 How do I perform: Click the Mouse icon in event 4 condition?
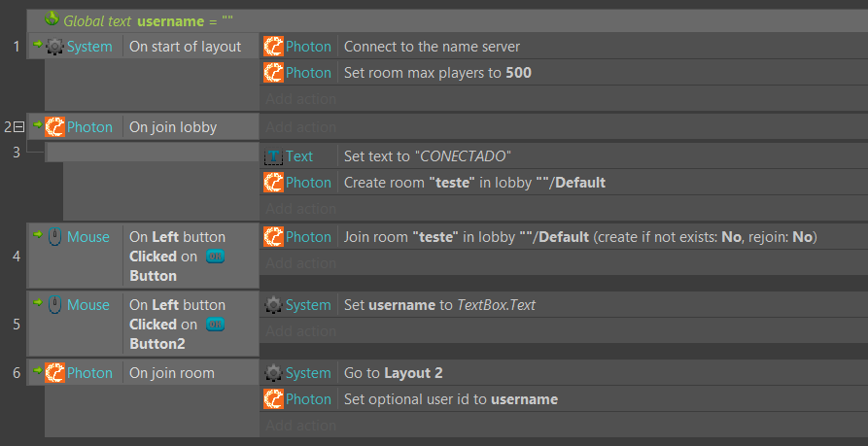(54, 237)
